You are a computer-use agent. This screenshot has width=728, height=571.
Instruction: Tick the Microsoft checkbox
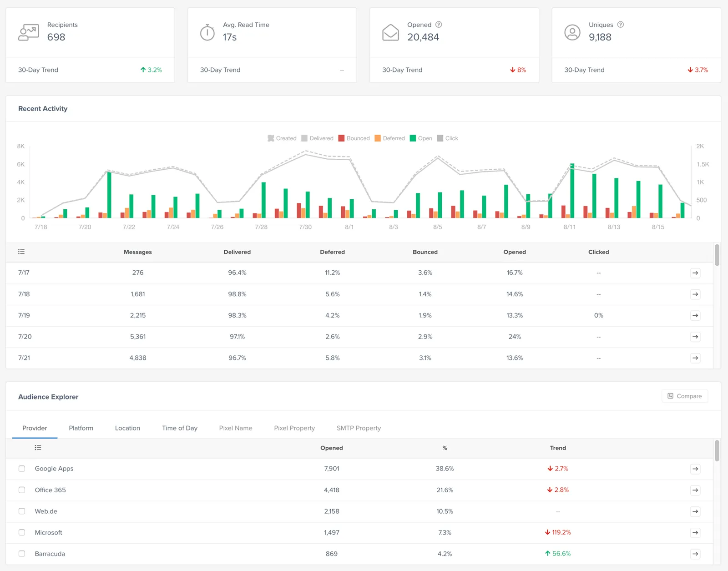tap(22, 532)
